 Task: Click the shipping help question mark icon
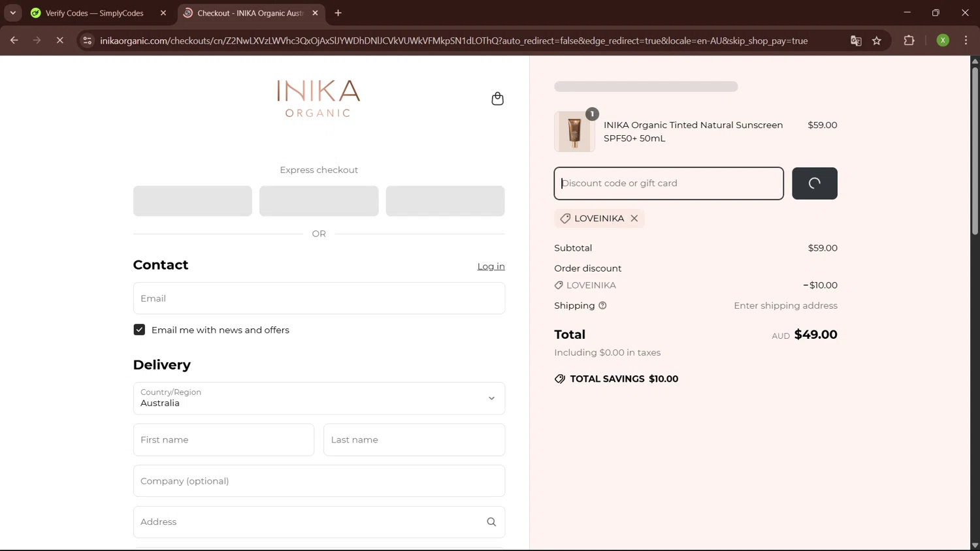click(x=602, y=306)
